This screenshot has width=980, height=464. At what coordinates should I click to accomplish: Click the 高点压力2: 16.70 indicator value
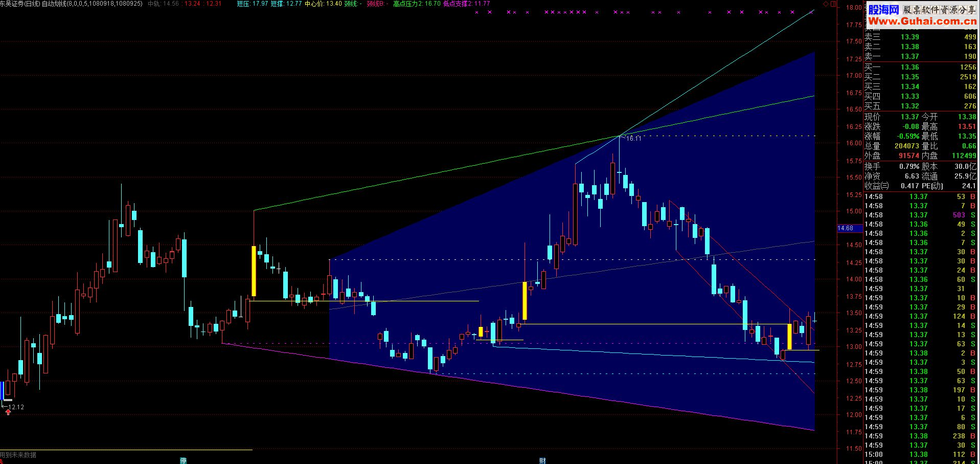[x=417, y=4]
